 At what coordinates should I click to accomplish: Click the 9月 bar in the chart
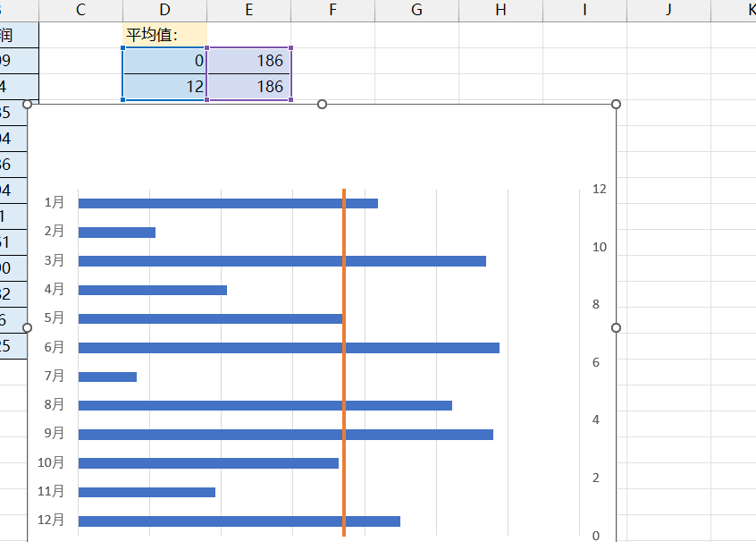point(286,435)
